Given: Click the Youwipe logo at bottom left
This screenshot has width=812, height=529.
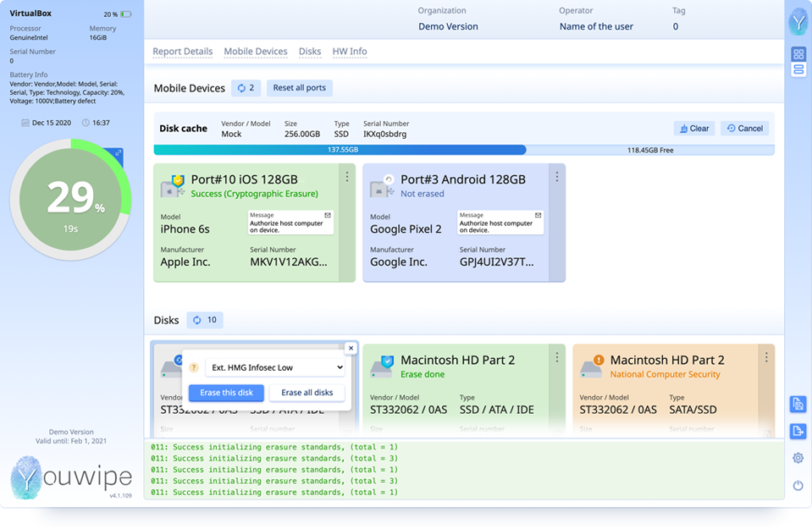Looking at the screenshot, I should 71,477.
